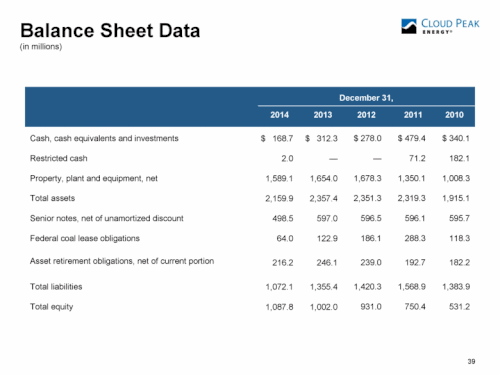Click the 2014 column header
This screenshot has height=375, width=500.
click(x=279, y=115)
